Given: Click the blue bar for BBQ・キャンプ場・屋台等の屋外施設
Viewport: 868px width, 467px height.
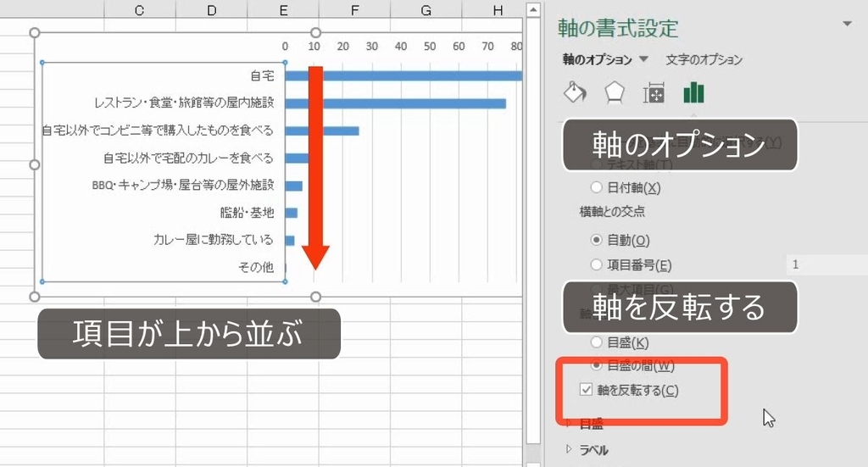Looking at the screenshot, I should point(294,186).
